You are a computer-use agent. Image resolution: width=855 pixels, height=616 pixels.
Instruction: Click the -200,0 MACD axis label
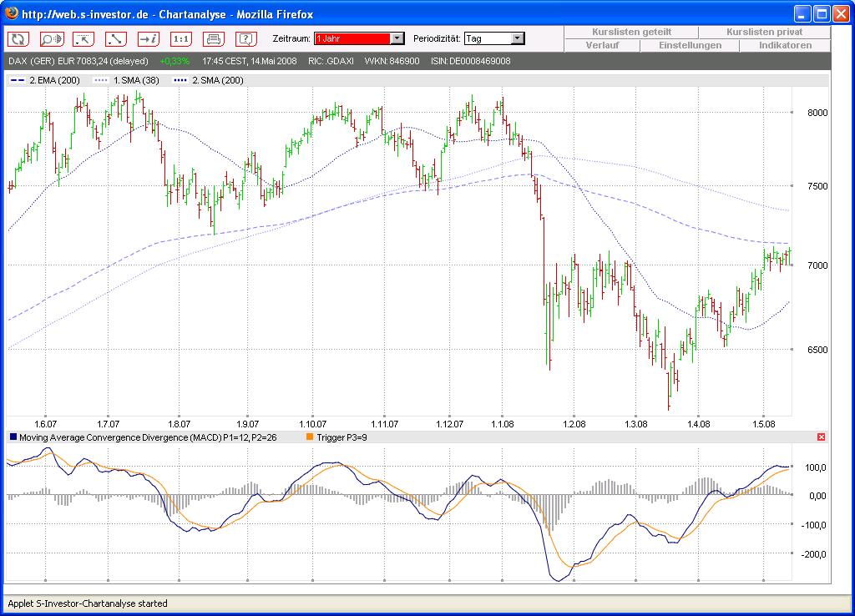[x=815, y=554]
